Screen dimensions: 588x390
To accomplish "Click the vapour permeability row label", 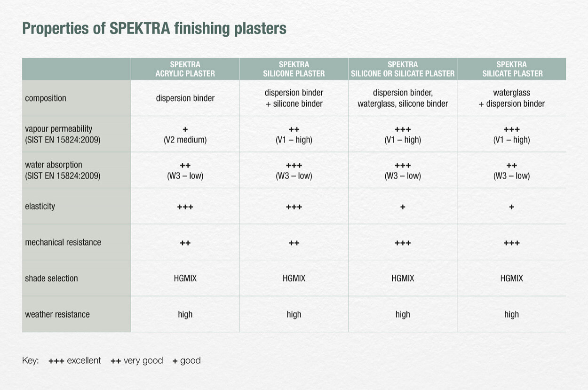I will pos(63,134).
